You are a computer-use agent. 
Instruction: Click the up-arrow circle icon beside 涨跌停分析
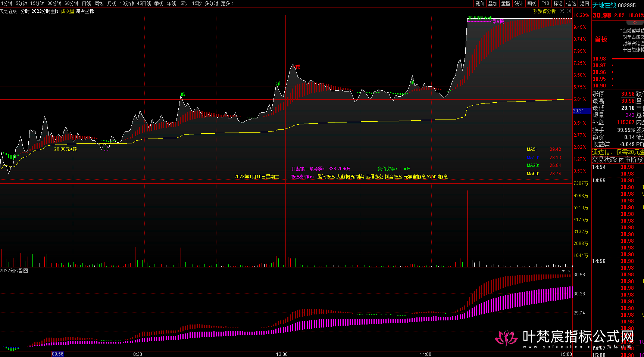(562, 11)
